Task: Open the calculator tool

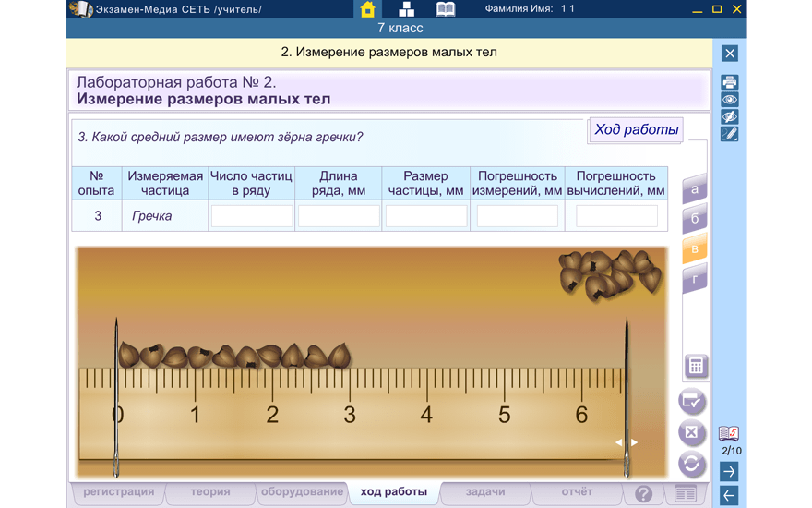Action: pyautogui.click(x=696, y=367)
